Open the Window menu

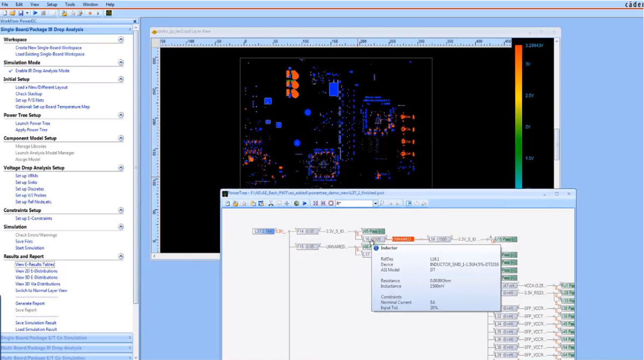click(x=90, y=4)
